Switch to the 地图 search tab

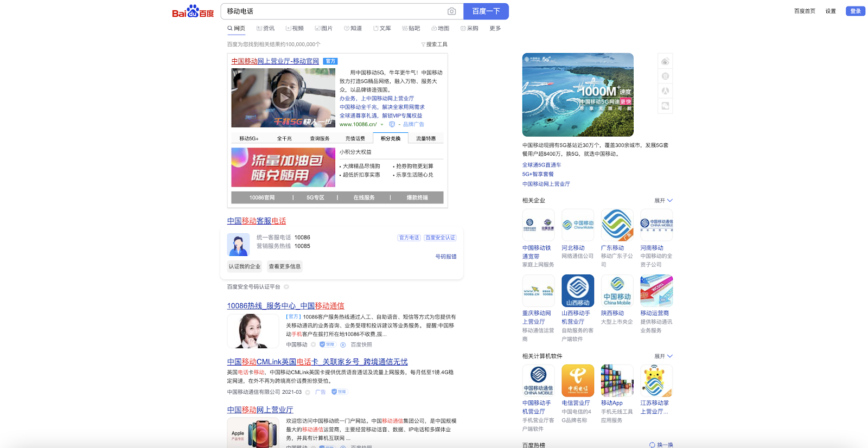coord(440,28)
